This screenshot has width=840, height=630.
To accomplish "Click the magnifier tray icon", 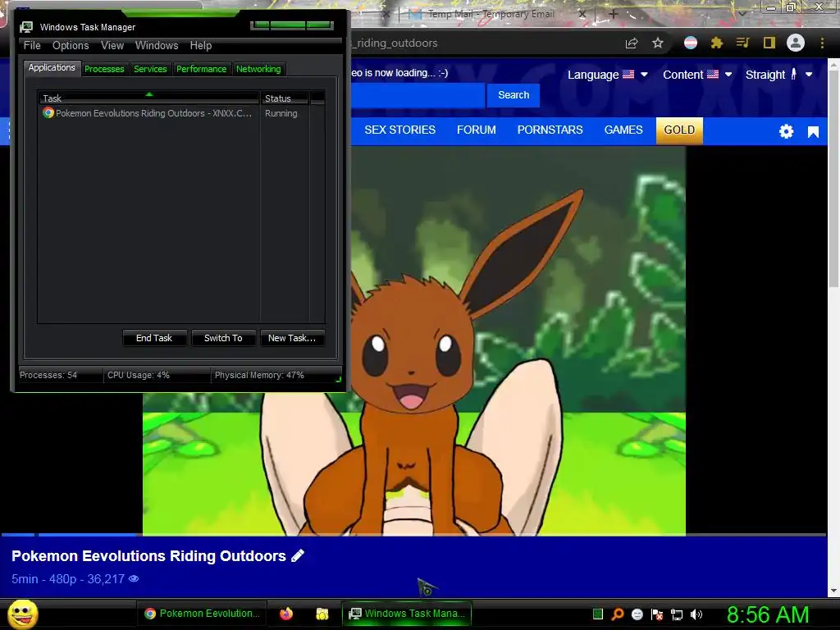I will click(x=618, y=614).
